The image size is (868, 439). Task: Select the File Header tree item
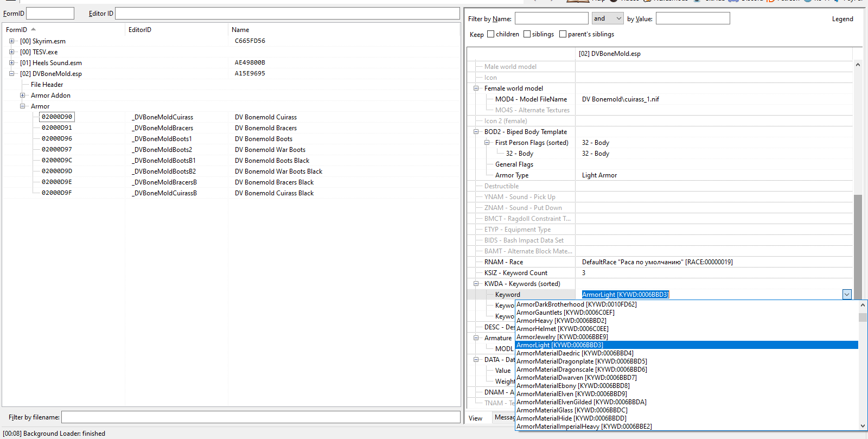click(x=47, y=85)
